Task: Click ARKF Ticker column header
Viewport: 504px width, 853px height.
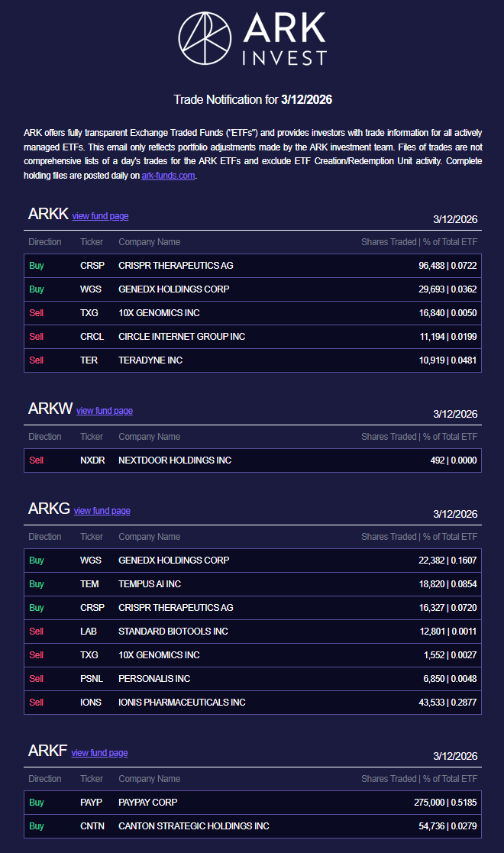Action: tap(92, 779)
